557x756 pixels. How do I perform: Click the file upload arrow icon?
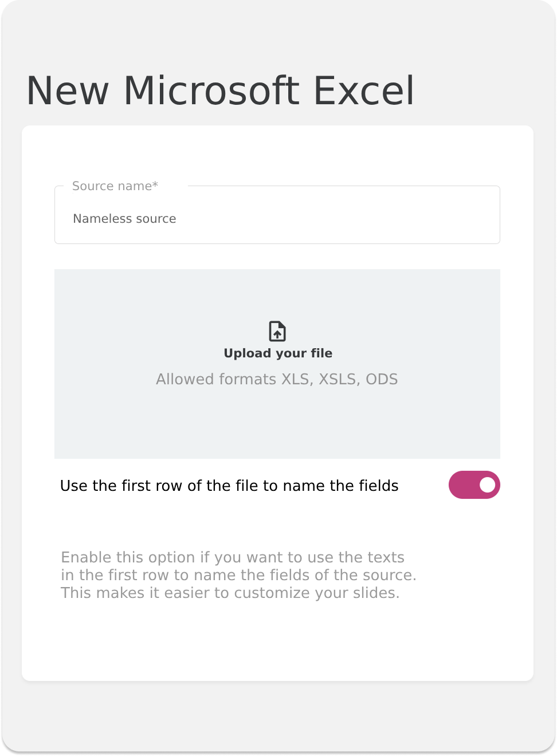pyautogui.click(x=277, y=332)
